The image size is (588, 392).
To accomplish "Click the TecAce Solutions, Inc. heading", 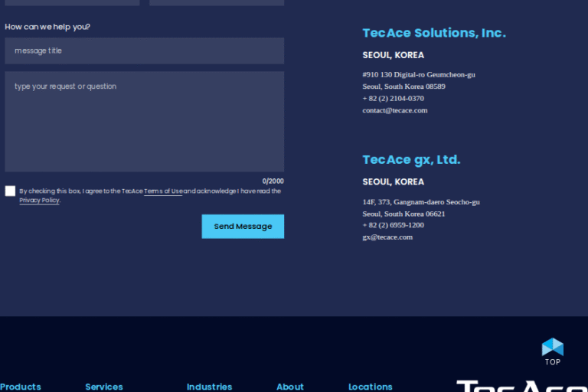I will coord(434,33).
